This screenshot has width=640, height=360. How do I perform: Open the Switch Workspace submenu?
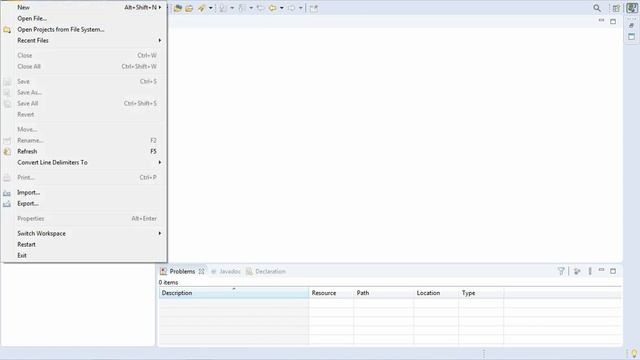pos(83,233)
